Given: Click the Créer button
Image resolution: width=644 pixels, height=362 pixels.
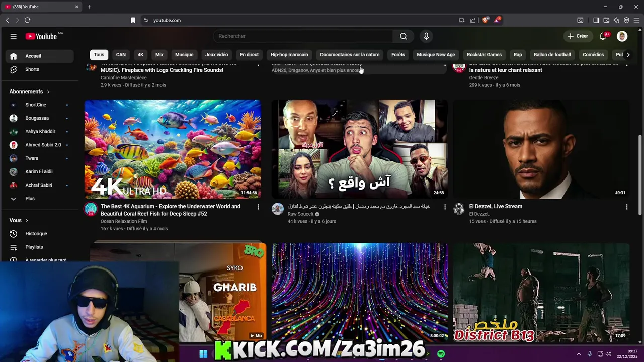Looking at the screenshot, I should coord(577,36).
